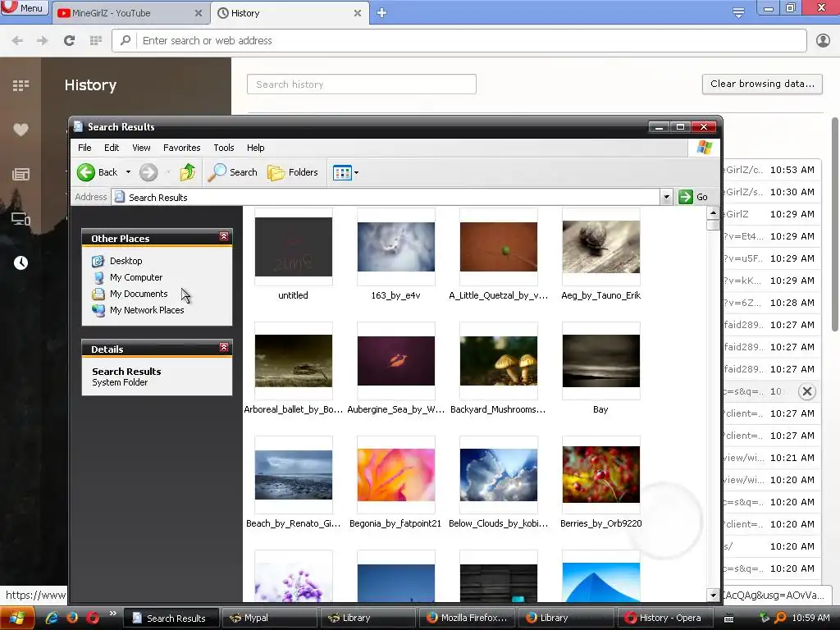Viewport: 840px width, 630px height.
Task: Click Opera address bar field
Action: 459,41
